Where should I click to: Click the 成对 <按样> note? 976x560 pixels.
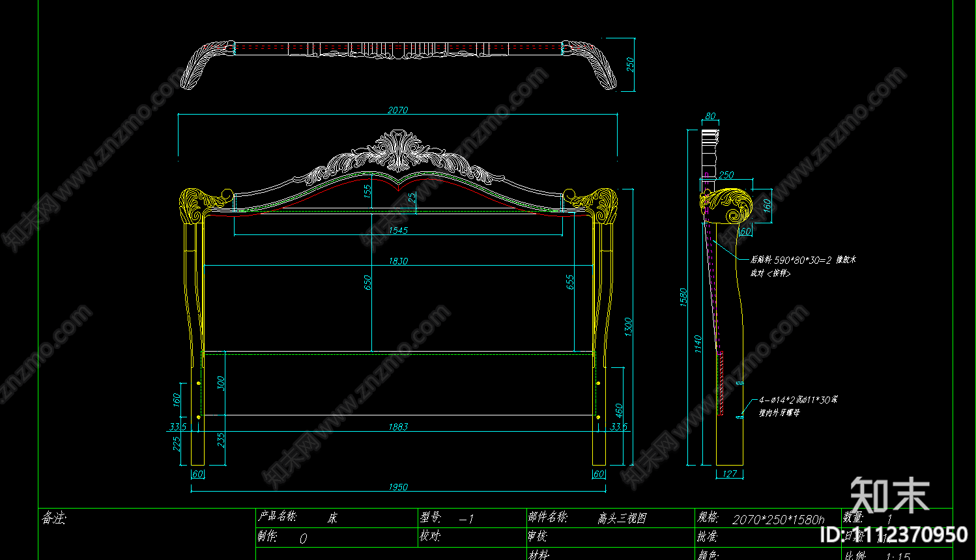pyautogui.click(x=770, y=273)
